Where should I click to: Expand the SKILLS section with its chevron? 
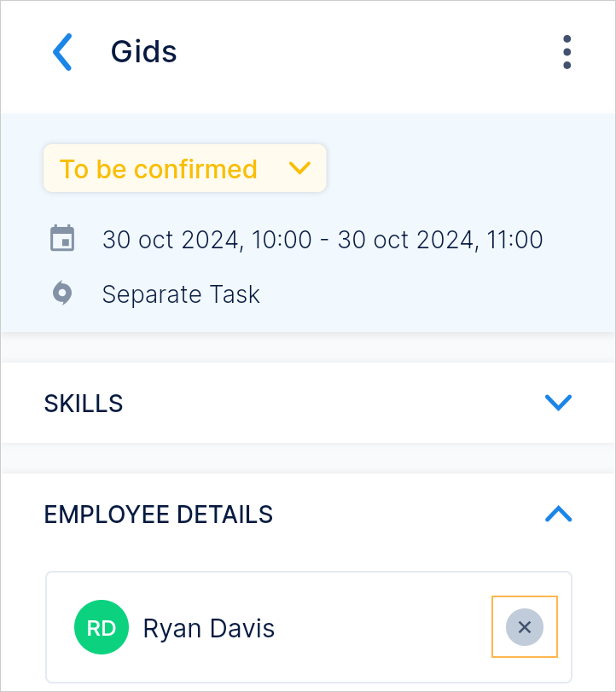[x=558, y=403]
